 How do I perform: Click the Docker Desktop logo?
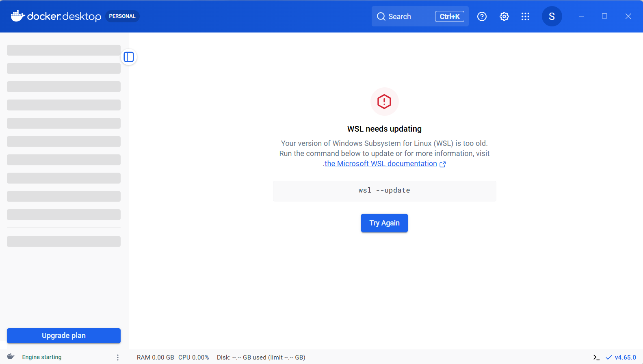click(x=56, y=16)
